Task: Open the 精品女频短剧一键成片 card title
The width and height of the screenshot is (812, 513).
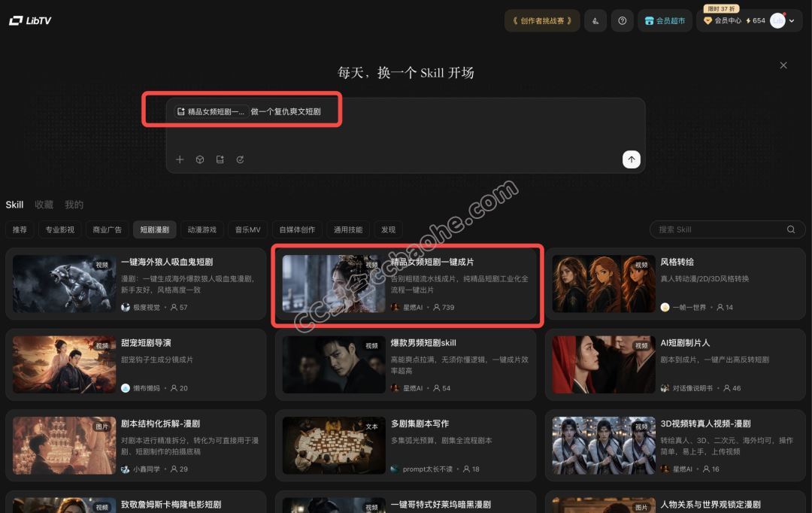Action: pyautogui.click(x=432, y=263)
